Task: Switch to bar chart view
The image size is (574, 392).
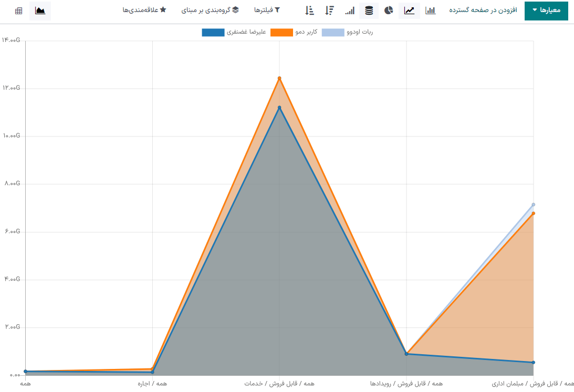Action: point(430,10)
